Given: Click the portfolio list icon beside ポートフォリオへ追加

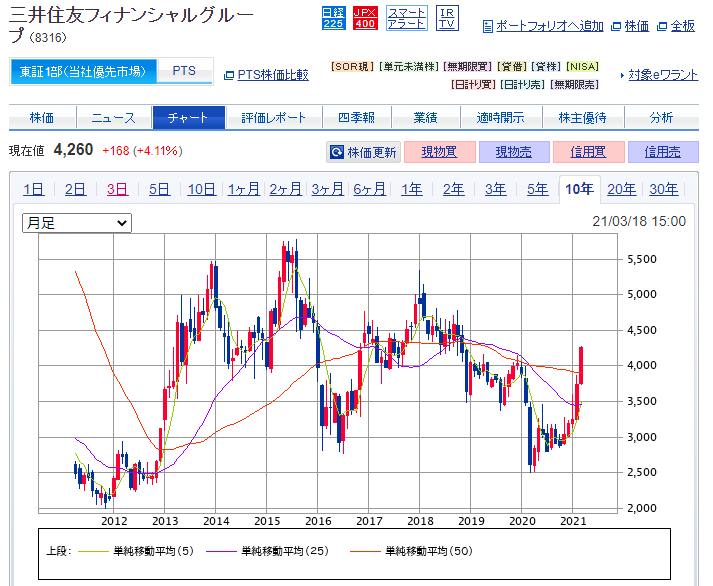Looking at the screenshot, I should [487, 26].
